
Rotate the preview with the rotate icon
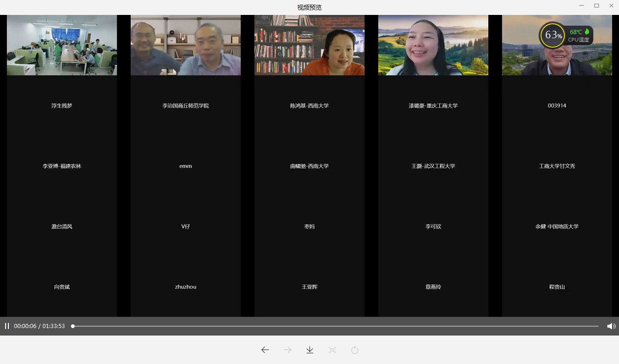(x=355, y=350)
